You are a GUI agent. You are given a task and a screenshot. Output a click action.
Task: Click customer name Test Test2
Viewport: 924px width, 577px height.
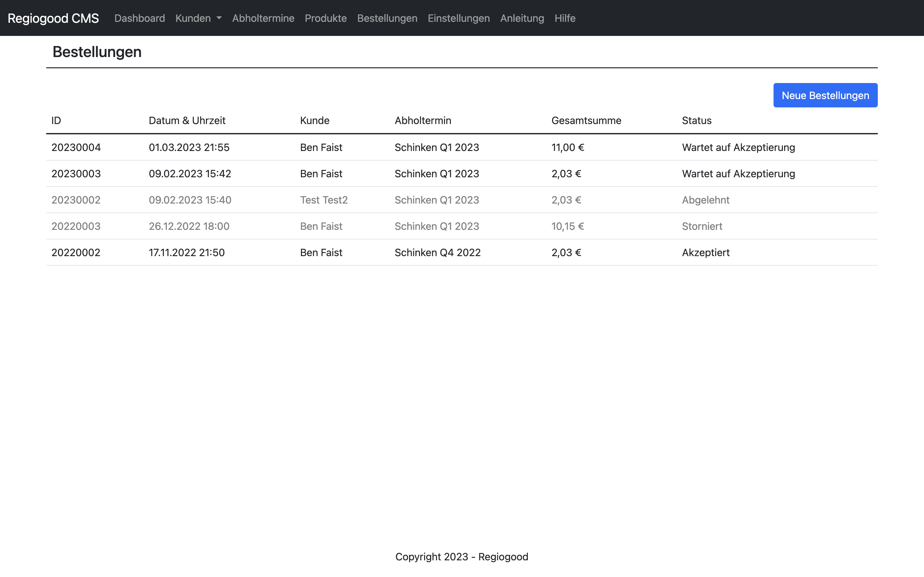click(323, 200)
